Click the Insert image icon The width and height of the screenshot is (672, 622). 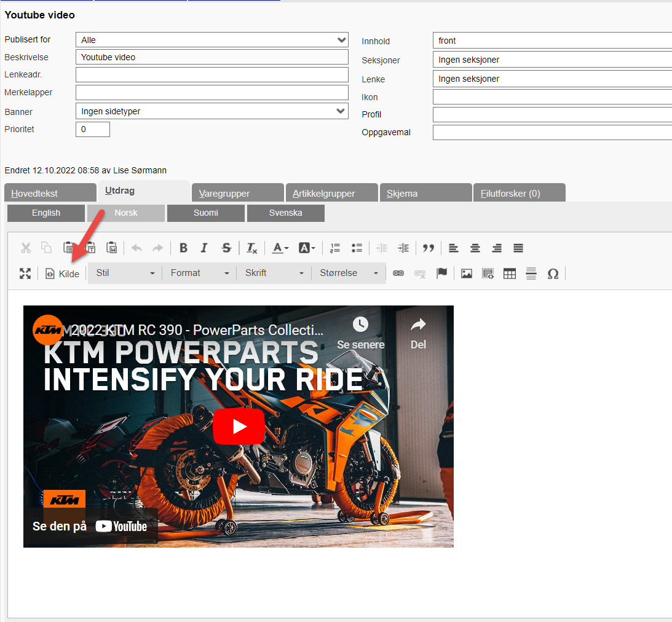(466, 274)
